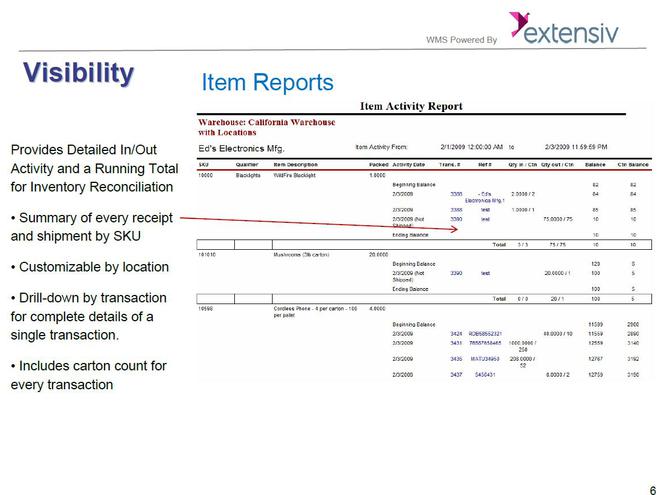Image resolution: width=660 pixels, height=495 pixels.
Task: Click the '2/3/2009 11:59:59 PM' end date
Action: (576, 147)
